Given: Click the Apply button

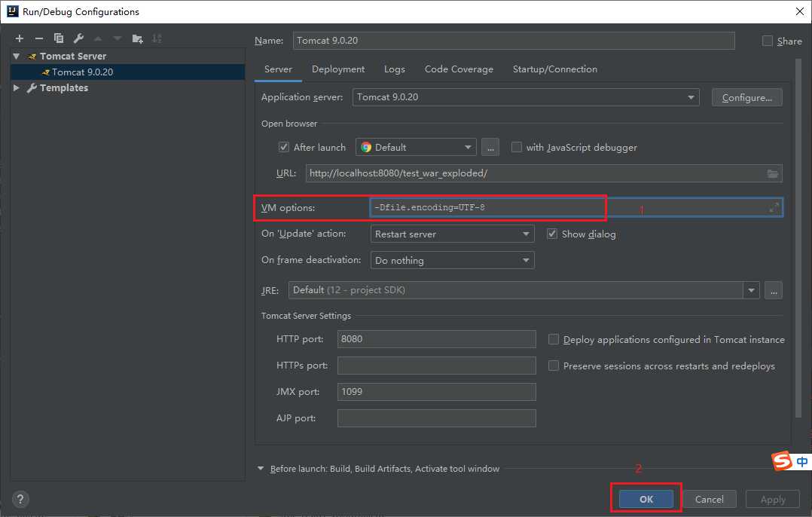Looking at the screenshot, I should [x=773, y=500].
